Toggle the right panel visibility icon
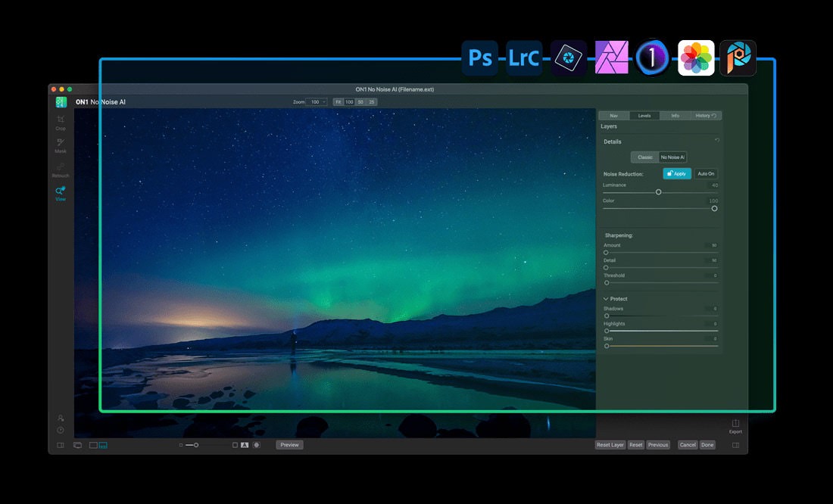Image resolution: width=833 pixels, height=504 pixels. click(736, 445)
